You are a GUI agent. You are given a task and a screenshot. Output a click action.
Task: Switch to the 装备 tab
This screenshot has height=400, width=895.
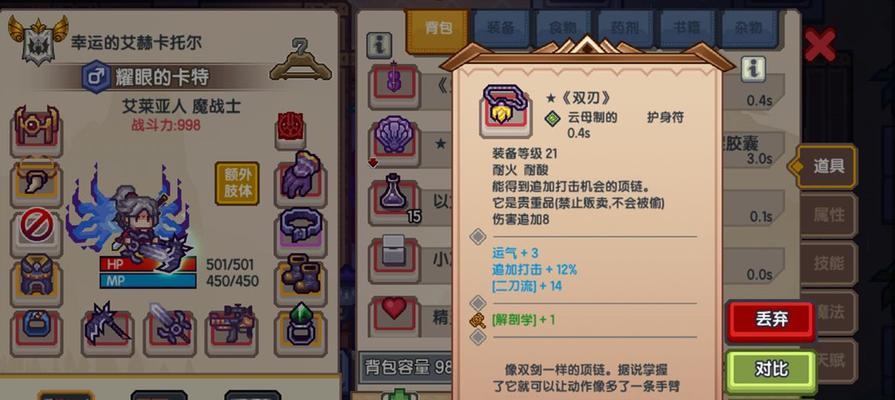point(501,28)
